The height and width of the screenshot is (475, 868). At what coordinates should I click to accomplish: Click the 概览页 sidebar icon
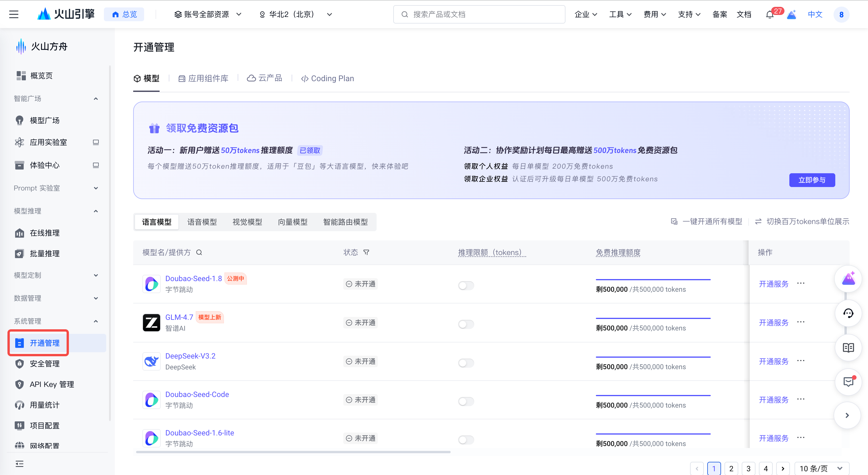21,75
